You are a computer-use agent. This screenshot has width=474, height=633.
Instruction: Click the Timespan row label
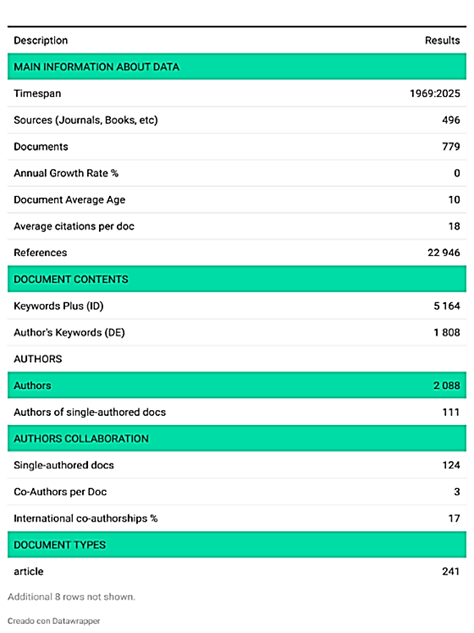pos(38,93)
